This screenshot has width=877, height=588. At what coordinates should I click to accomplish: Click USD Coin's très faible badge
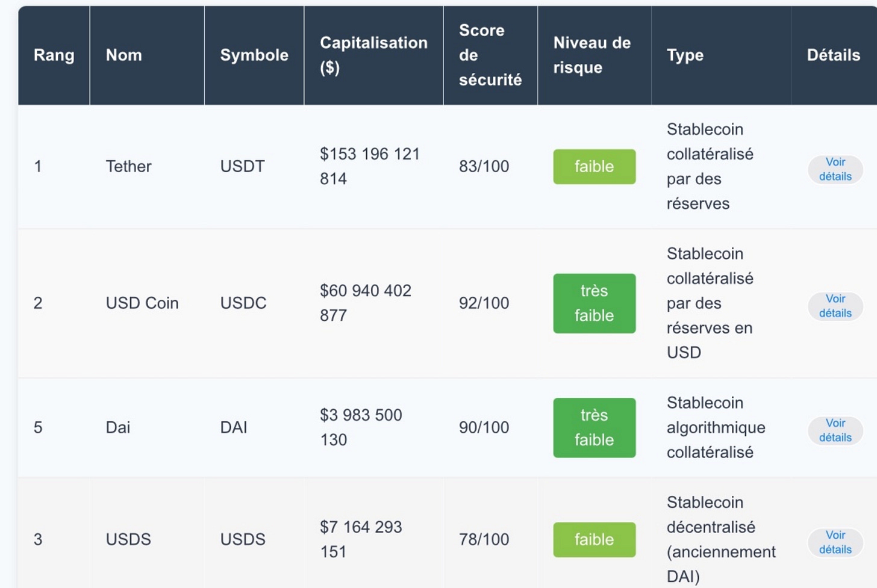pyautogui.click(x=594, y=303)
